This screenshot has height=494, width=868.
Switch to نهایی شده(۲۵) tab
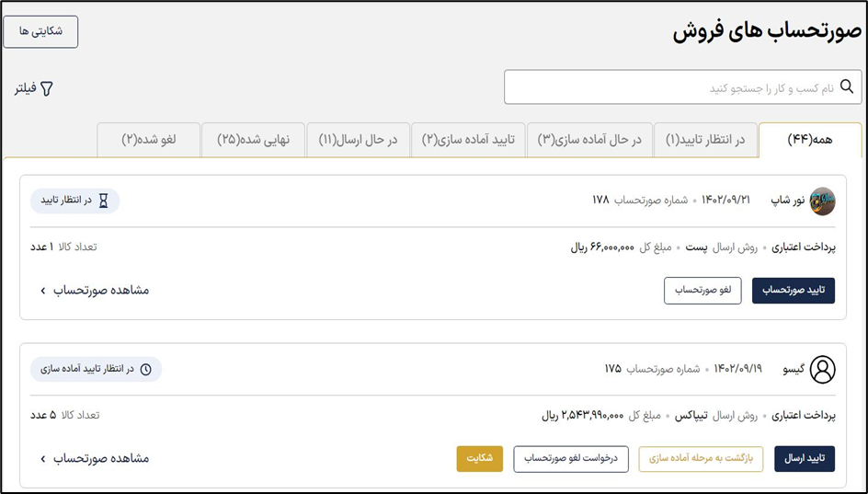(253, 140)
